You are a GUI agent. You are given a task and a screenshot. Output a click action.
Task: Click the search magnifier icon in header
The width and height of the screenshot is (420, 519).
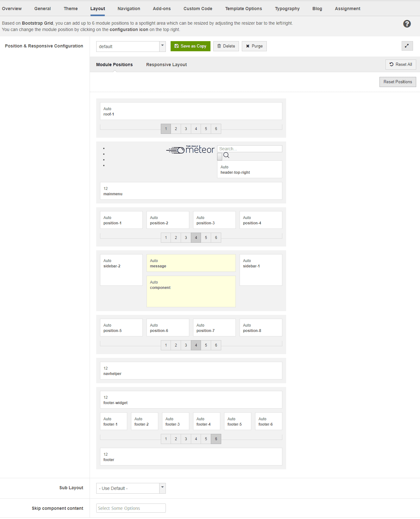click(x=226, y=155)
